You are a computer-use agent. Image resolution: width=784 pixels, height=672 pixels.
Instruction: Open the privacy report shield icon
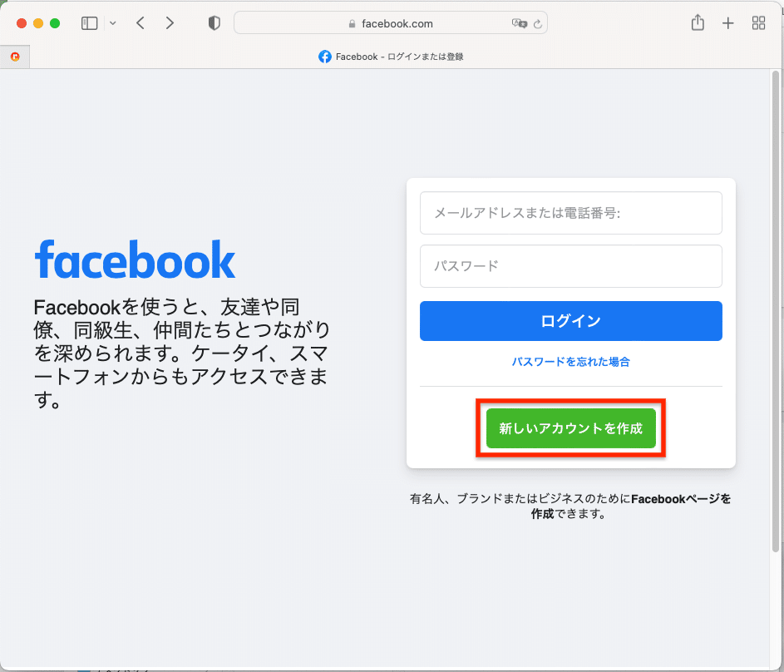(x=214, y=23)
